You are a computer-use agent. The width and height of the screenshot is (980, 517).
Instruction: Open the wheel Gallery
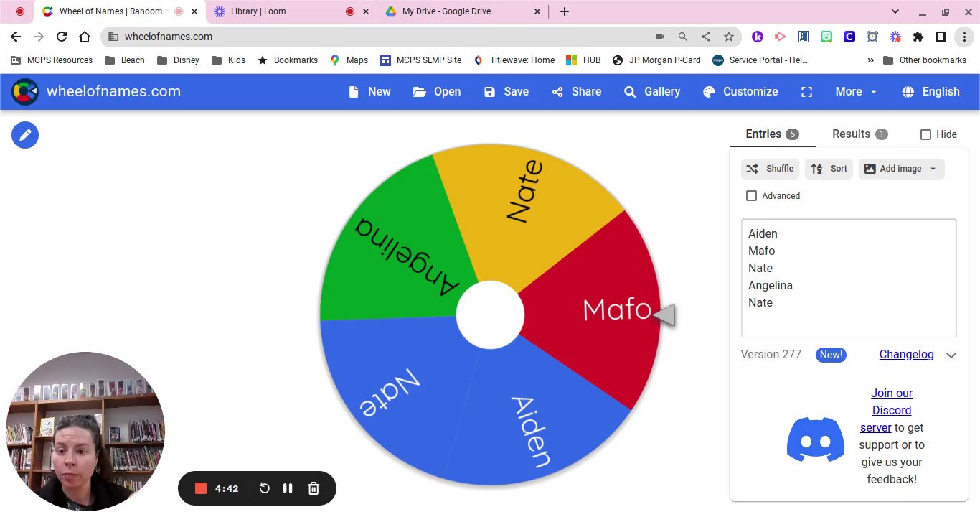point(652,92)
